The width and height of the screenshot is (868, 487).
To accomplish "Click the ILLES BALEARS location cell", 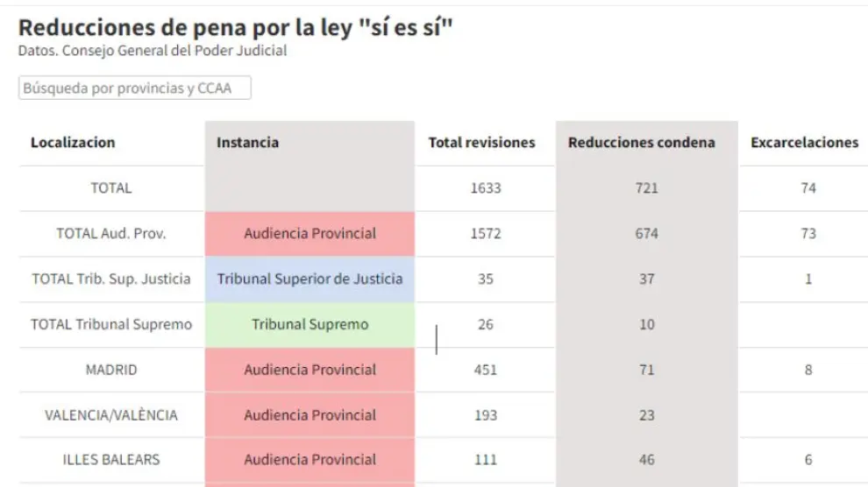I will 111,460.
